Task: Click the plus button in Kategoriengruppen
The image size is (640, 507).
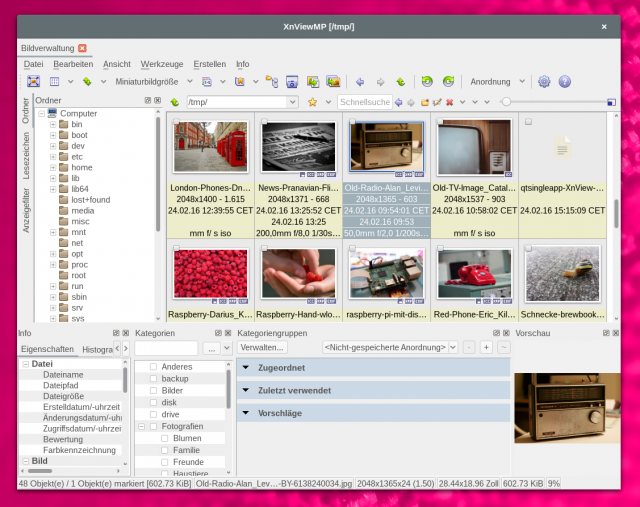Action: pos(486,347)
